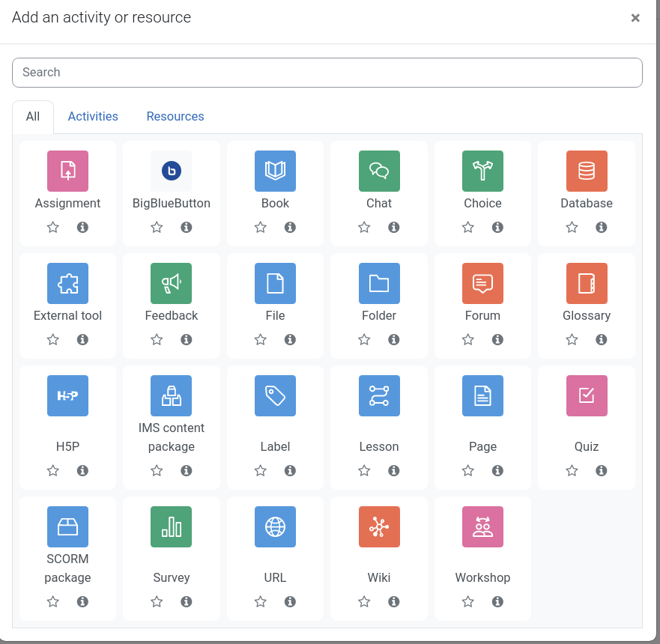Add a Page resource
This screenshot has height=644, width=660.
tap(482, 395)
